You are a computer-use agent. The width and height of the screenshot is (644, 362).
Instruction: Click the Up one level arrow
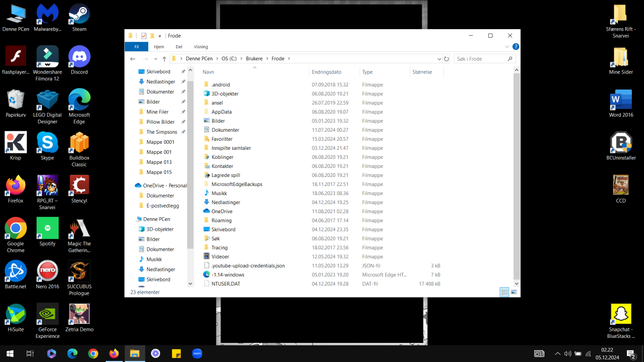pyautogui.click(x=164, y=59)
